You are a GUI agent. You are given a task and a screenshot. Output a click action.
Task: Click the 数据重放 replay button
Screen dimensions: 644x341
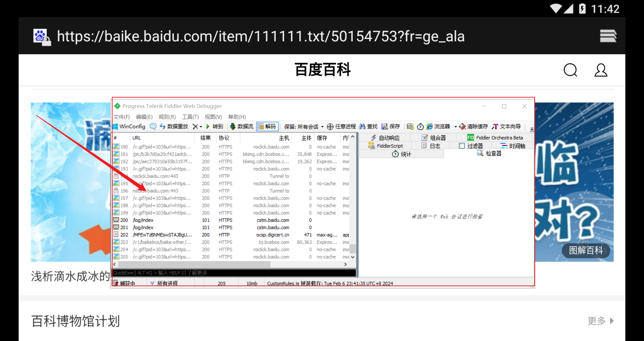click(x=174, y=127)
